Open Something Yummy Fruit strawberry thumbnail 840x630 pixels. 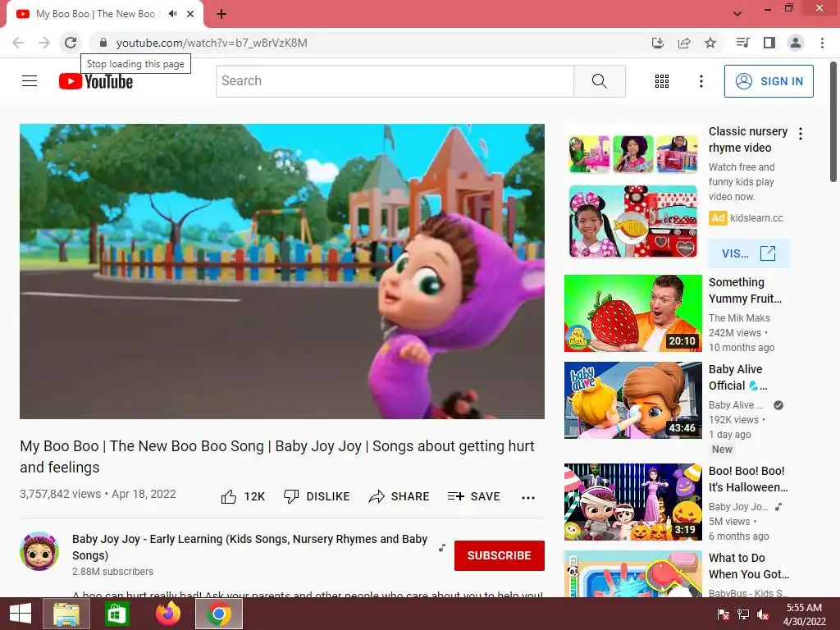pyautogui.click(x=632, y=313)
